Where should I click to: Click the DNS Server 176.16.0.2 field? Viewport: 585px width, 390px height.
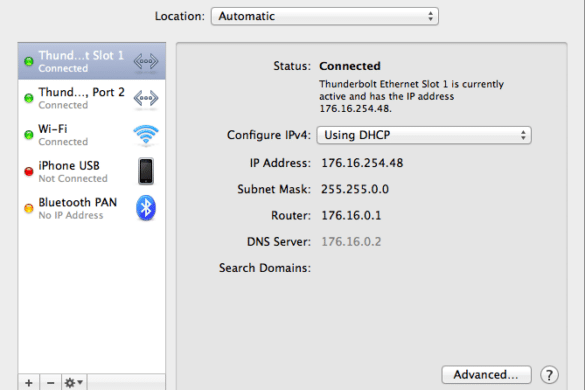click(351, 242)
